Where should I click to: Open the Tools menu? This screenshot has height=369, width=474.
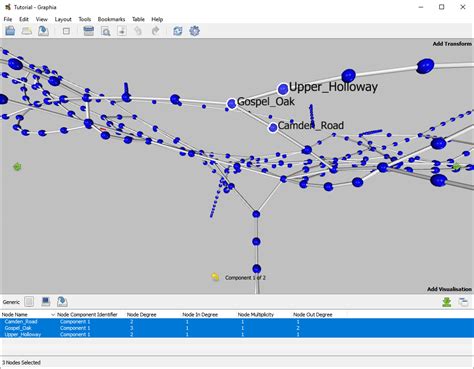click(x=85, y=19)
